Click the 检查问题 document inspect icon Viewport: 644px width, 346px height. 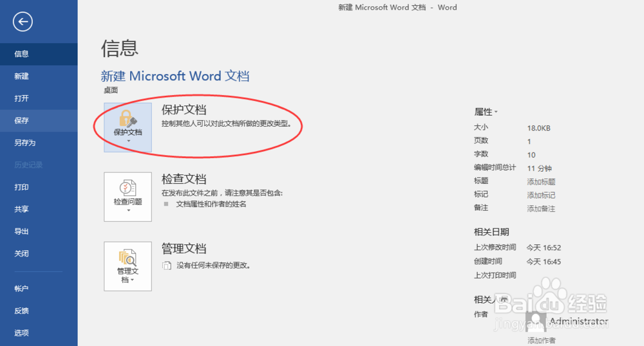pyautogui.click(x=128, y=187)
